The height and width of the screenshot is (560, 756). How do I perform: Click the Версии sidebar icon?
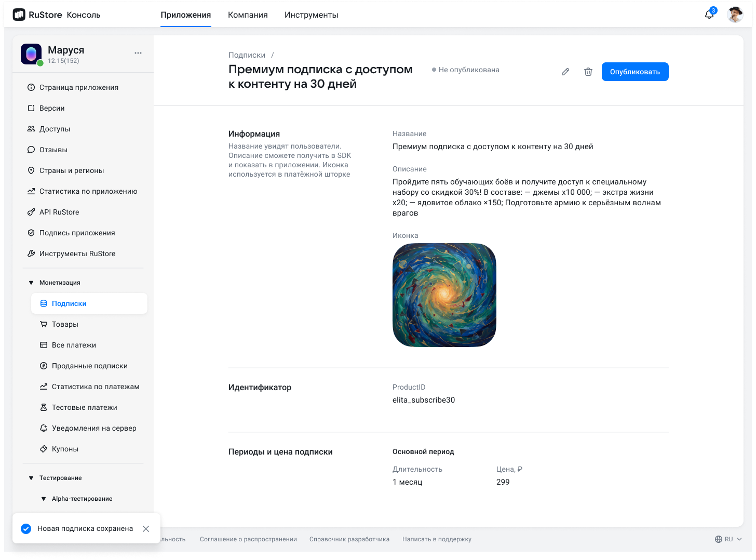click(x=31, y=108)
